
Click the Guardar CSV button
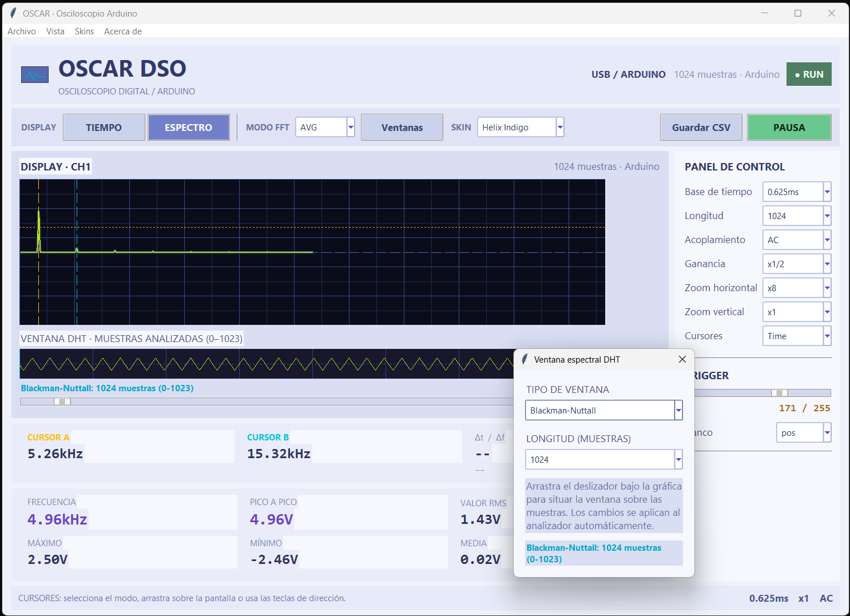pos(701,128)
